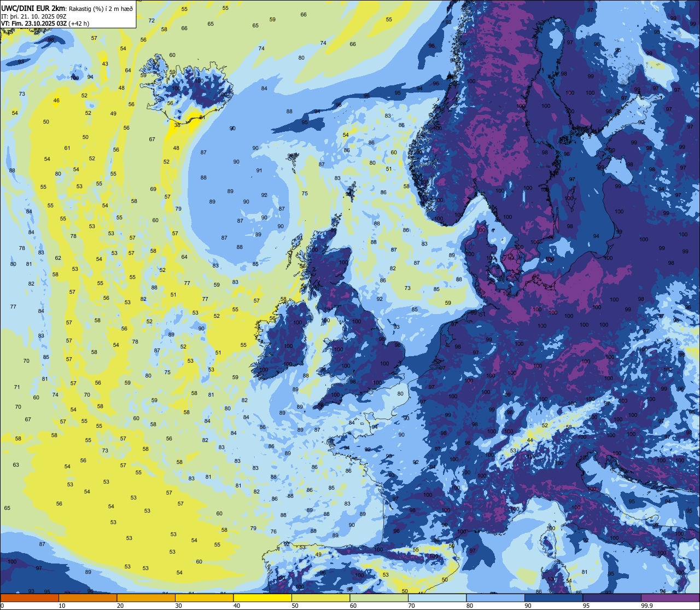Image resolution: width=700 pixels, height=610 pixels.
Task: Click the '95' legend scale label
Action: click(x=586, y=606)
